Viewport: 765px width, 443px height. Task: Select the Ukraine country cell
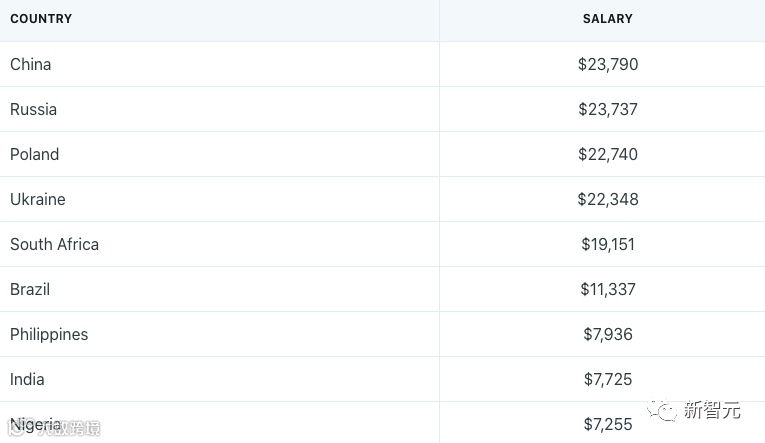[38, 199]
